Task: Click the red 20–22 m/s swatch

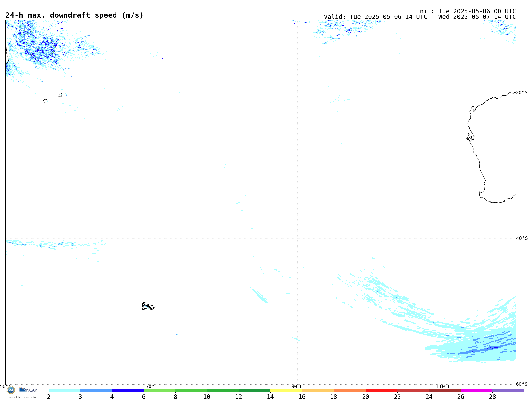Action: [382, 391]
